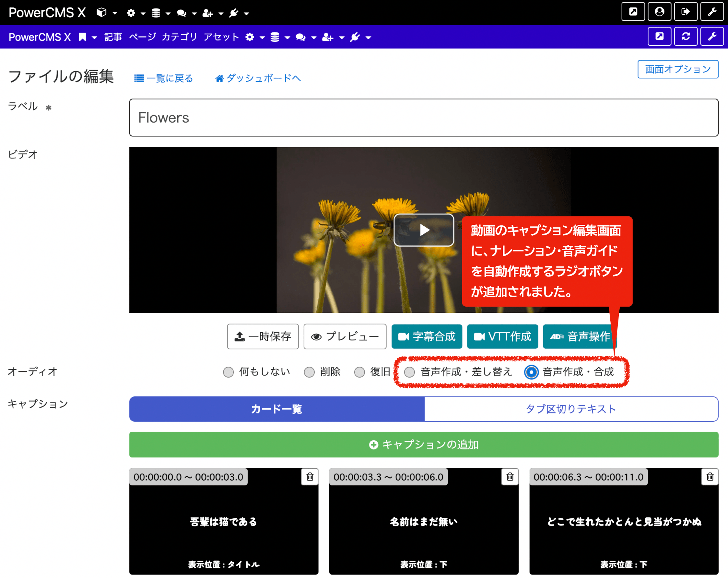Open the wrench tools icon in black toolbar
Screen dimensions: 728x578
pyautogui.click(x=712, y=11)
